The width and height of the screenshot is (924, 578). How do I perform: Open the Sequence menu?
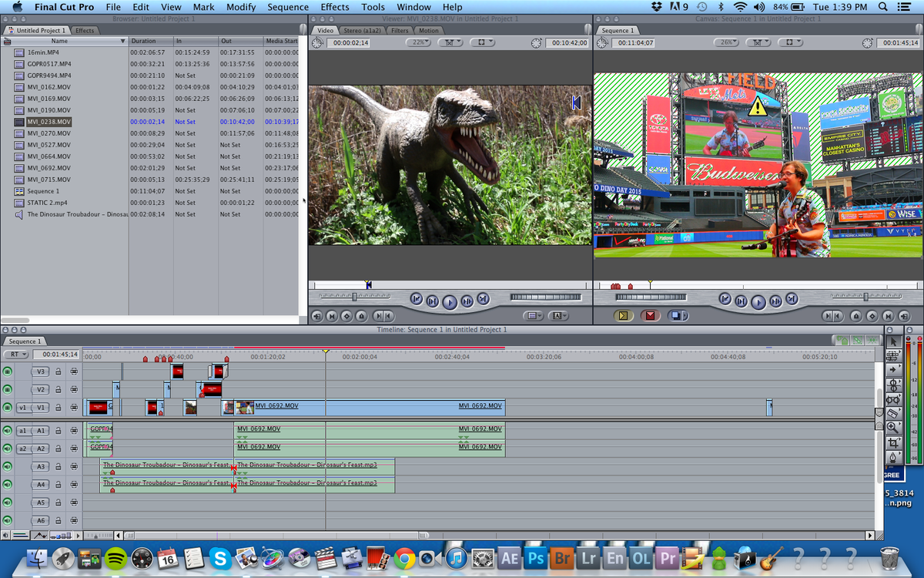click(x=288, y=7)
